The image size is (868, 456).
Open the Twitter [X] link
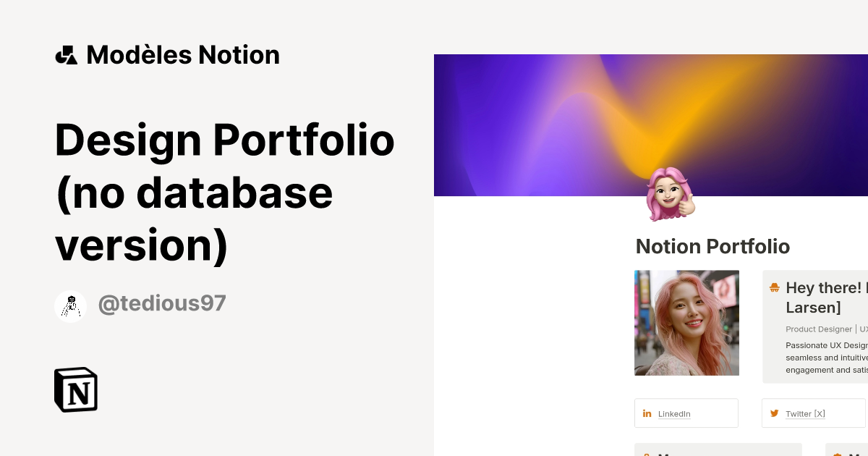(806, 413)
